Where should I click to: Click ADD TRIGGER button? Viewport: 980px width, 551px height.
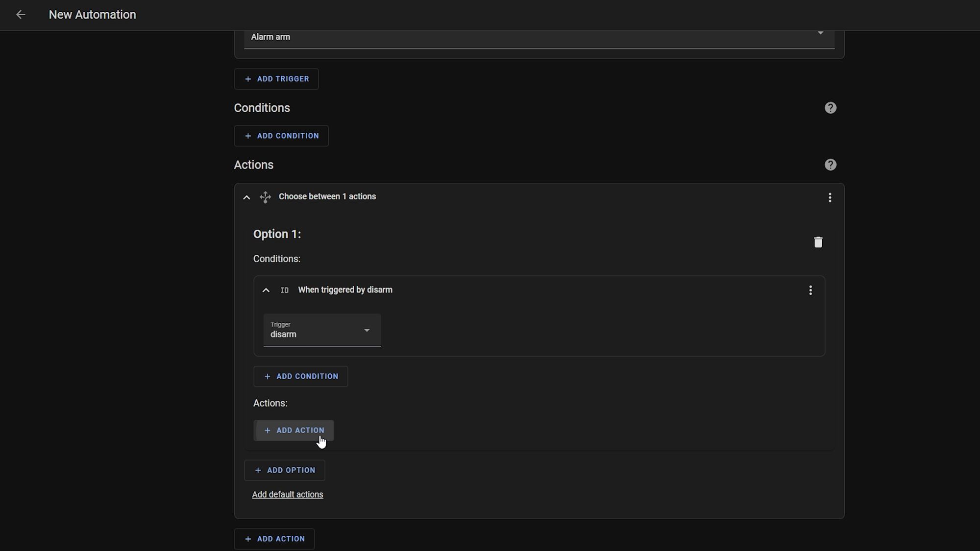[x=277, y=79]
